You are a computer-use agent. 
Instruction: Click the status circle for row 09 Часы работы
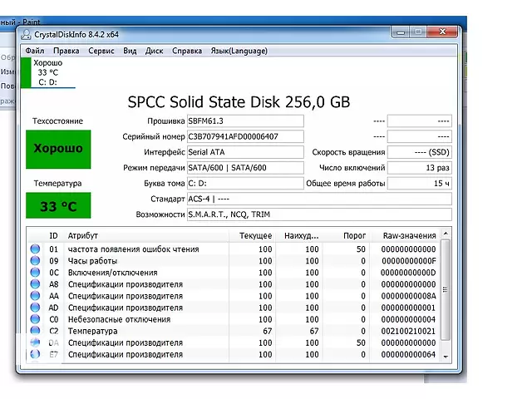[35, 261]
